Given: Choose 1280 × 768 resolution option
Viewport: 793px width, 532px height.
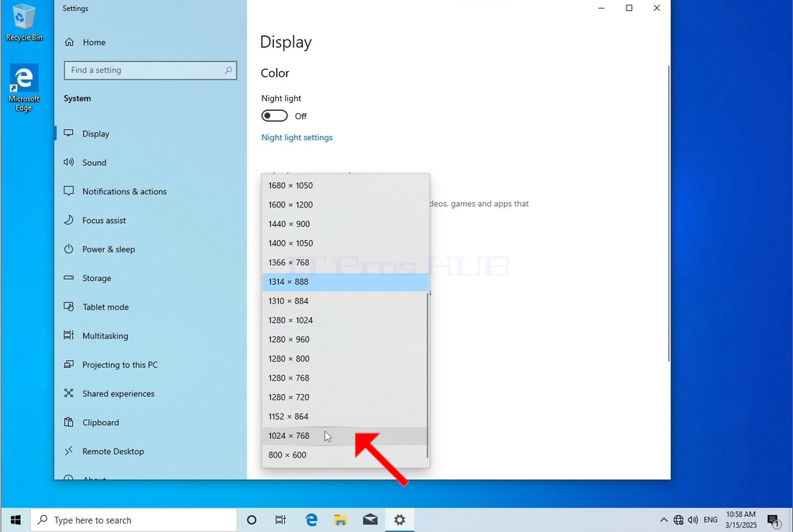Looking at the screenshot, I should point(345,378).
